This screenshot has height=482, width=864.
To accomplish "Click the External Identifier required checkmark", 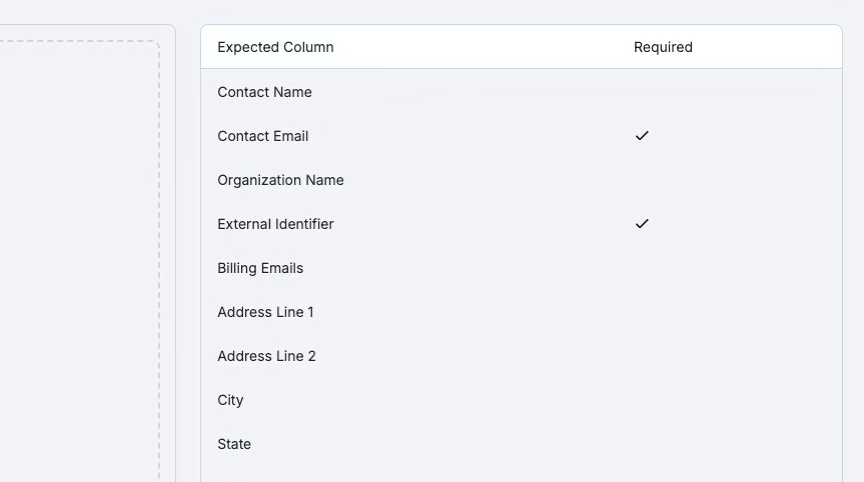I will point(642,224).
